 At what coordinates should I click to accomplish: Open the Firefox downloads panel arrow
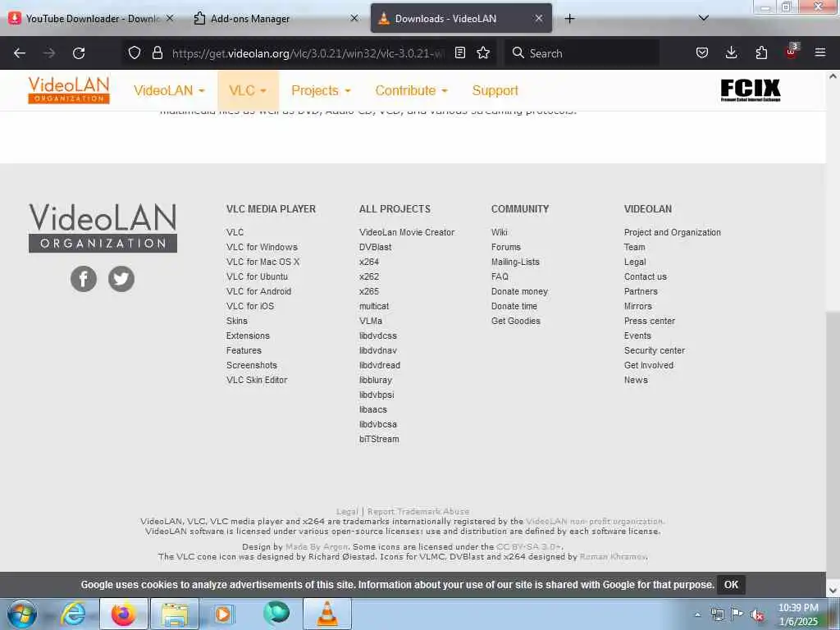pyautogui.click(x=731, y=52)
